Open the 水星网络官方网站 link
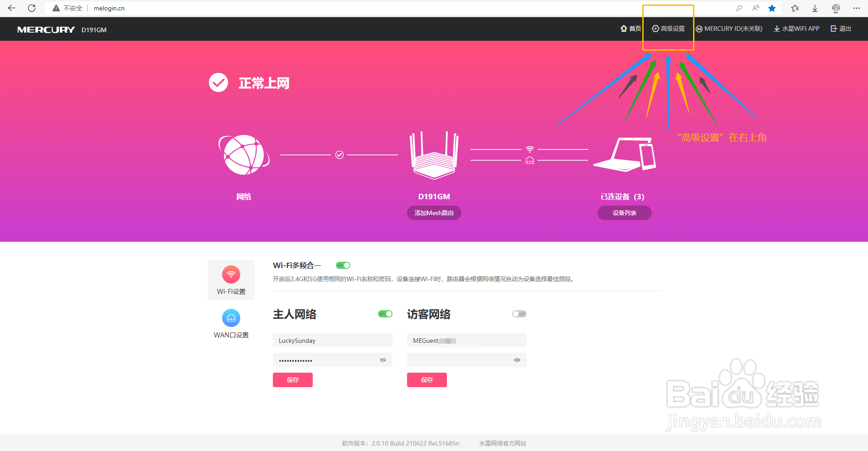Screen dimensions: 868x451 [503, 443]
